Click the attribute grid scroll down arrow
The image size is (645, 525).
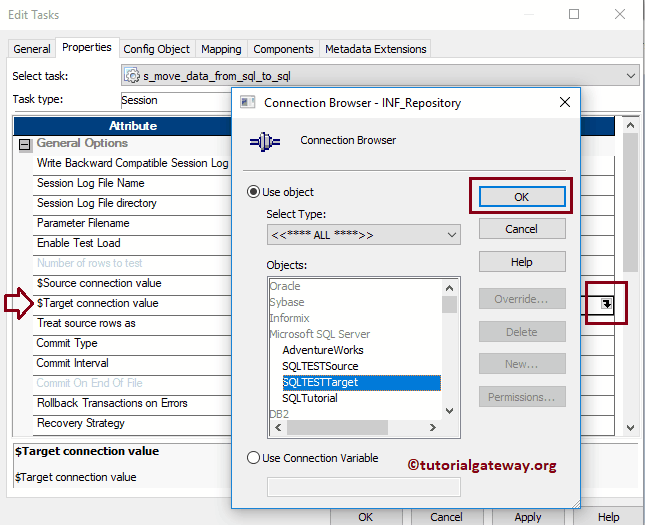630,428
